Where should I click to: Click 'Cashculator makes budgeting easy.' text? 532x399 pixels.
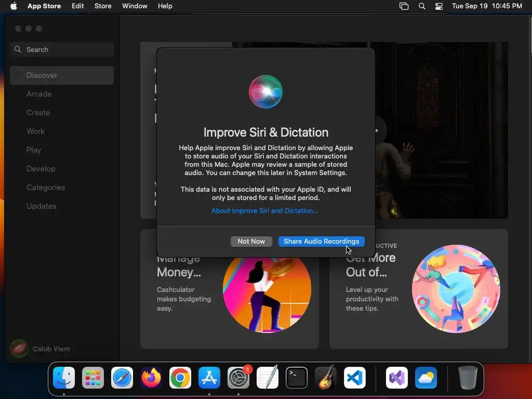point(183,299)
